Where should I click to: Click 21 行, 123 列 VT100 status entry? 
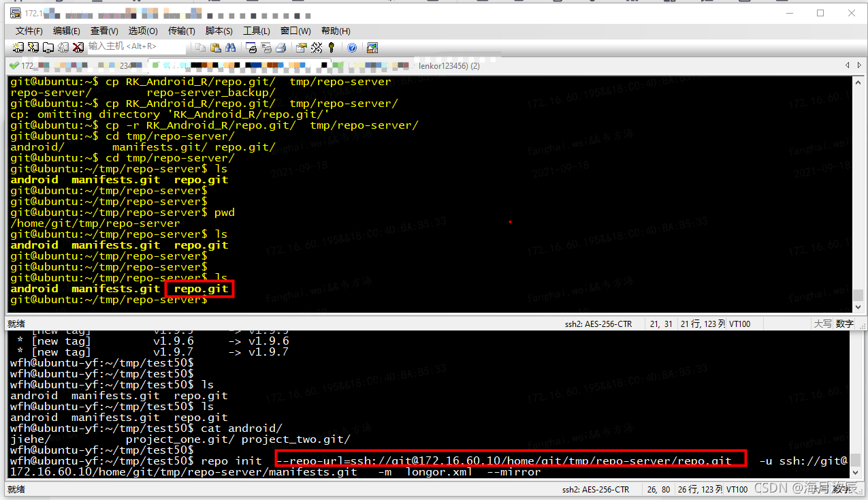716,324
